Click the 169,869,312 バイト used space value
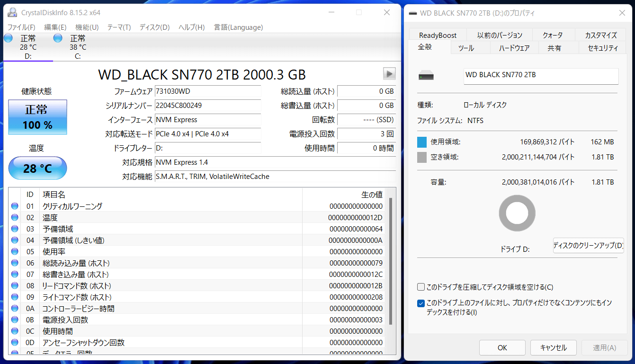This screenshot has height=364, width=635. 547,142
